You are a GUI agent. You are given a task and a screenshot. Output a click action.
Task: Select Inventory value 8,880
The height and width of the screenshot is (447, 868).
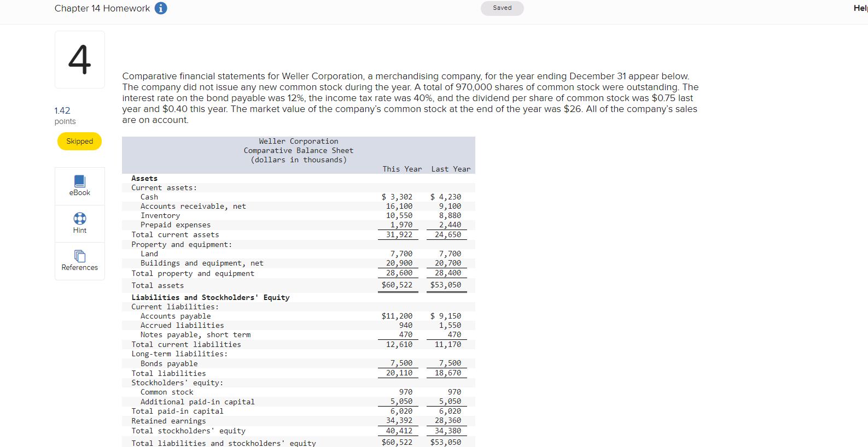pyautogui.click(x=450, y=215)
